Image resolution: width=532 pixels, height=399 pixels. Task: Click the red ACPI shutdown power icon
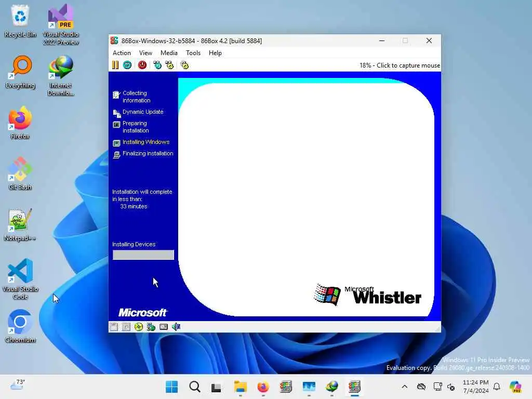tap(142, 65)
